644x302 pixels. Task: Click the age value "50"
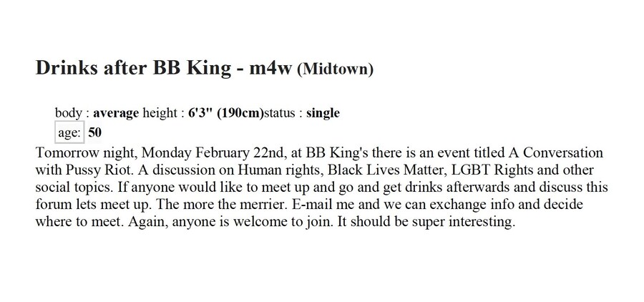coord(94,132)
